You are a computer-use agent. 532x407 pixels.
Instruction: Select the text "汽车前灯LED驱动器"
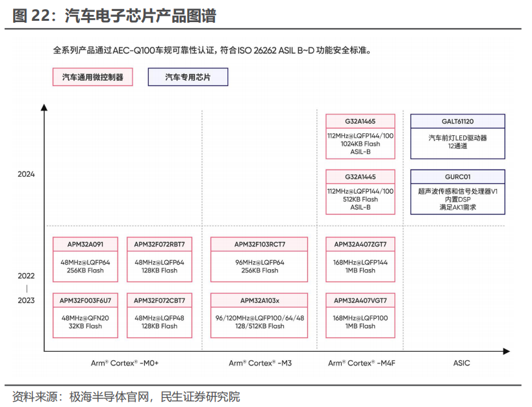point(458,138)
